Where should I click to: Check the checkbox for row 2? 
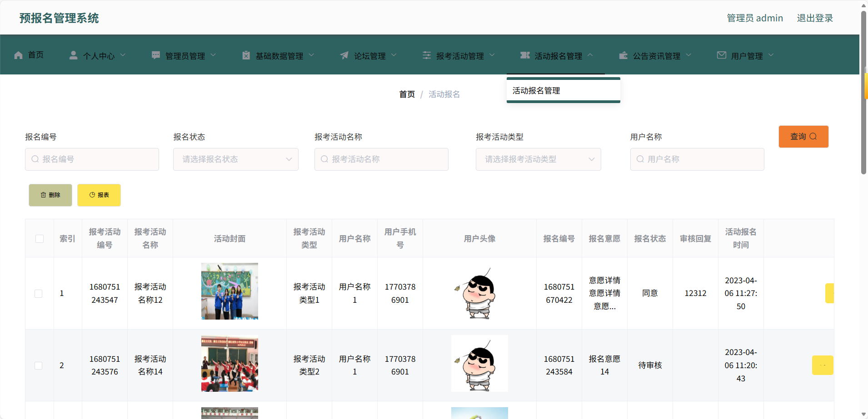pyautogui.click(x=39, y=365)
